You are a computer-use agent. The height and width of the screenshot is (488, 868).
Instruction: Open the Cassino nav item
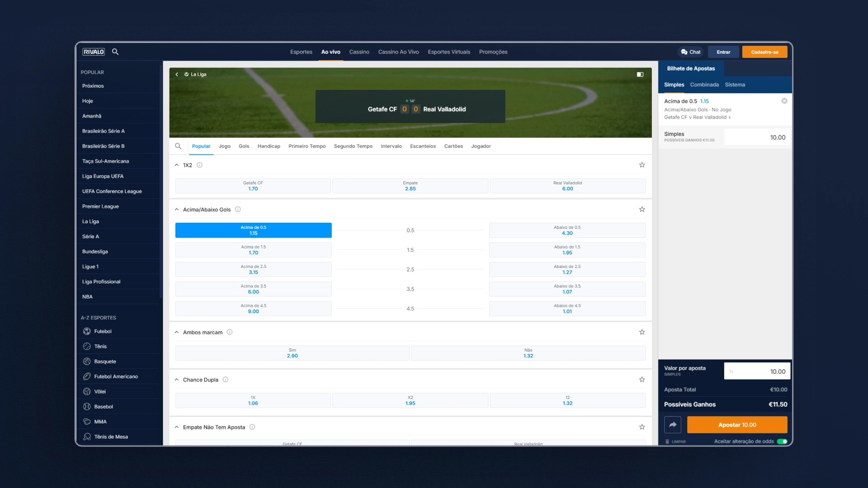[359, 52]
